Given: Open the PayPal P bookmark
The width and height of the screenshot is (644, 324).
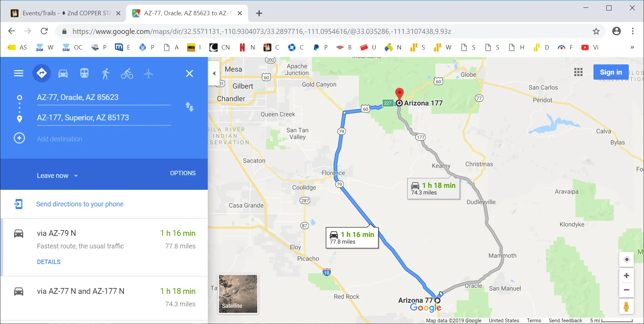Looking at the screenshot, I should click(x=320, y=47).
